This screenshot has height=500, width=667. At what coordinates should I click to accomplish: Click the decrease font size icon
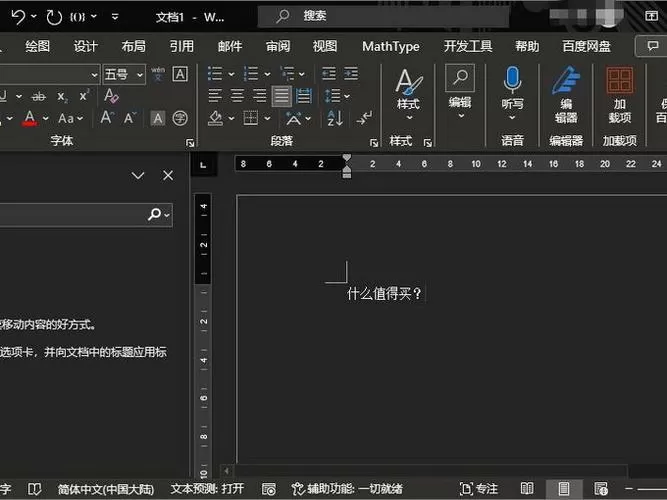point(130,117)
